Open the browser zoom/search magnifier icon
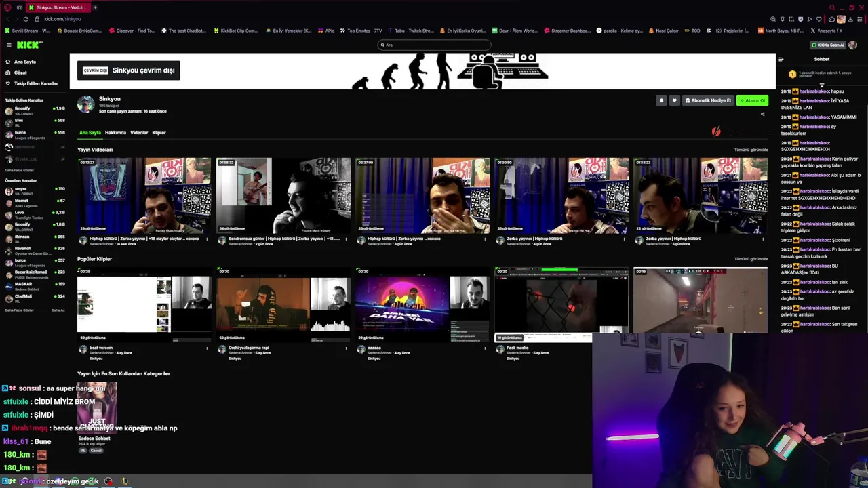868x488 pixels. (x=773, y=19)
